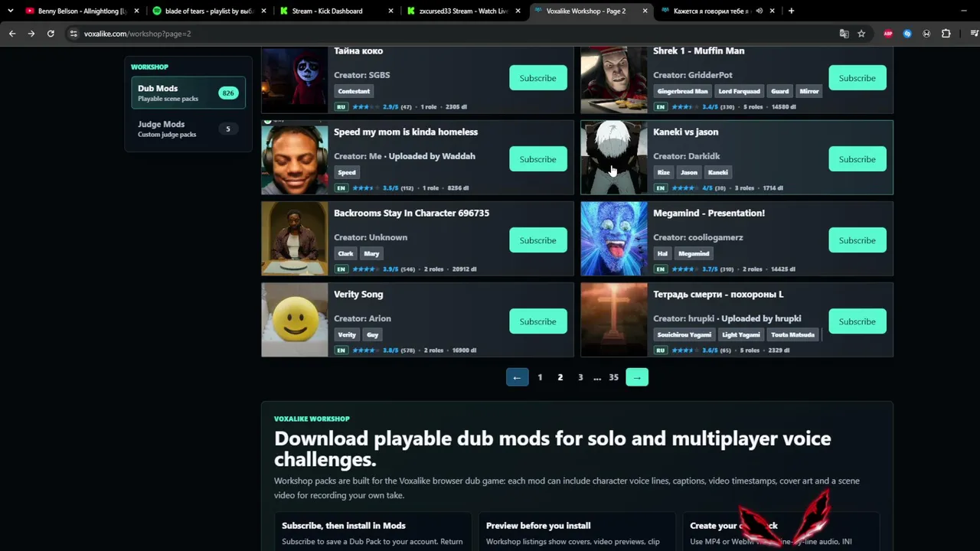Screen dimensions: 980x551
Task: Subscribe to the Тайна коко mod
Action: (x=538, y=78)
